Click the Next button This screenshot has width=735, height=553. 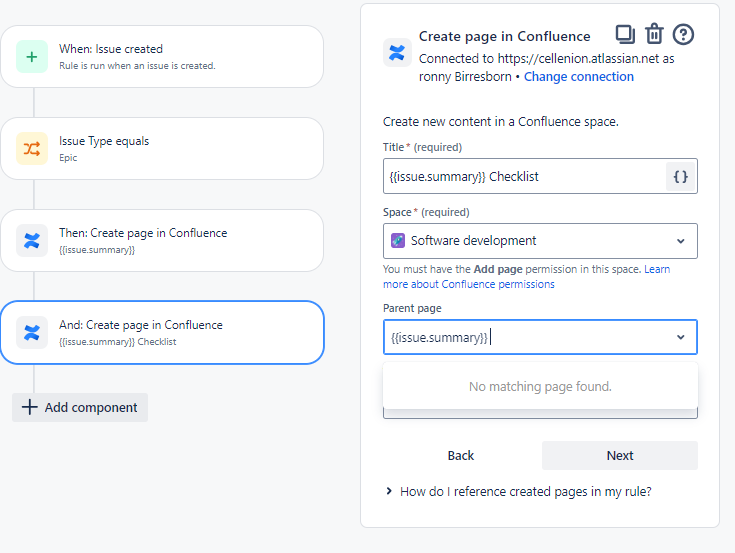click(x=620, y=456)
